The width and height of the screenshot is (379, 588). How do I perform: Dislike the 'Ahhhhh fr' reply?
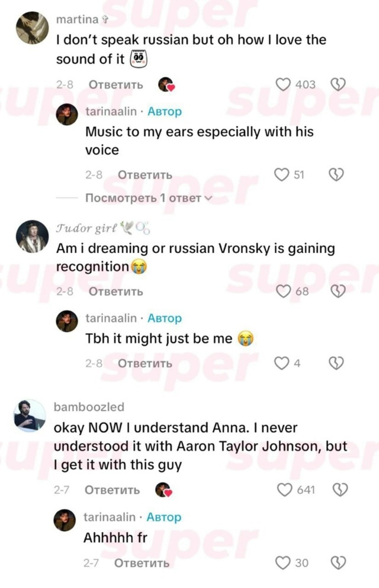pos(338,563)
